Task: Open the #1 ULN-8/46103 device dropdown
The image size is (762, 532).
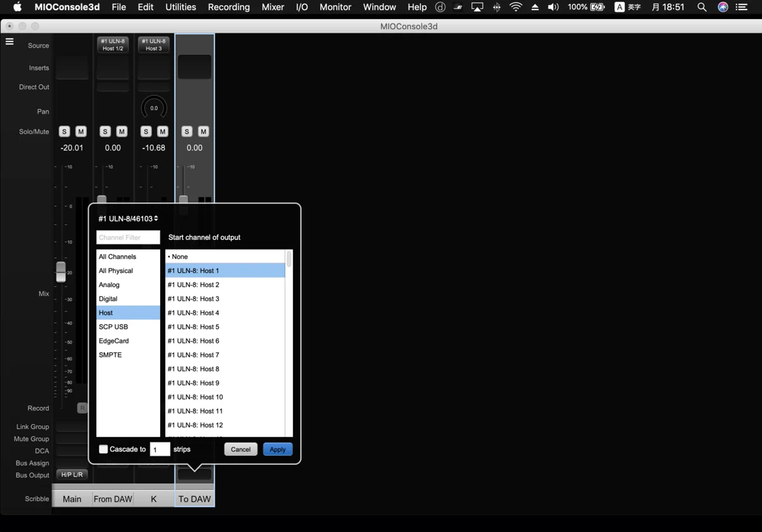Action: [128, 218]
